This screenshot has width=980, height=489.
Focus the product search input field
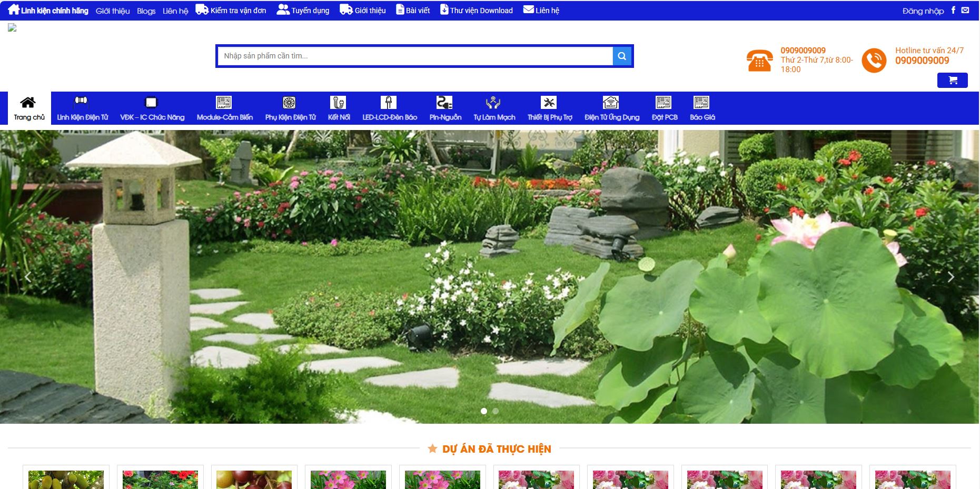pyautogui.click(x=415, y=56)
